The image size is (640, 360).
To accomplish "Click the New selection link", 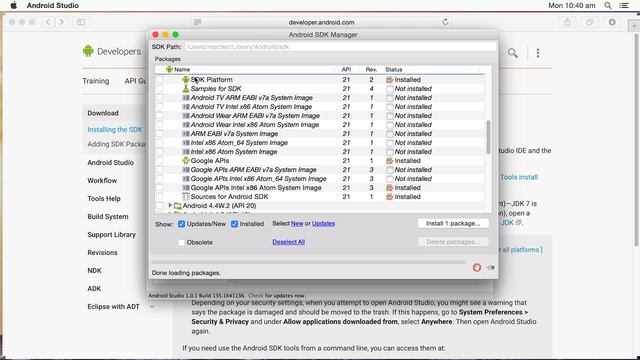I will point(297,223).
